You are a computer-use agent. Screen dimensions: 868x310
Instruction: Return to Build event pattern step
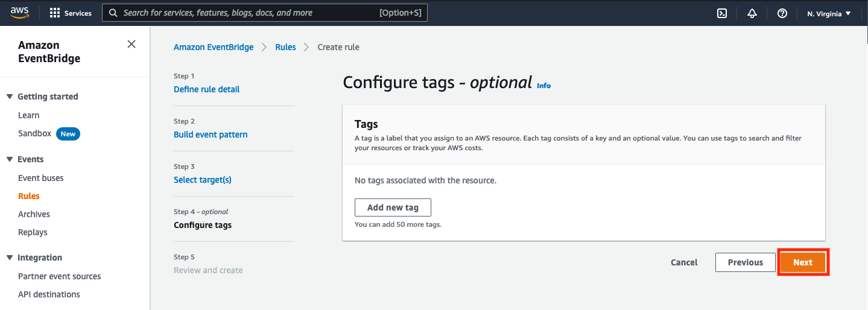point(211,134)
